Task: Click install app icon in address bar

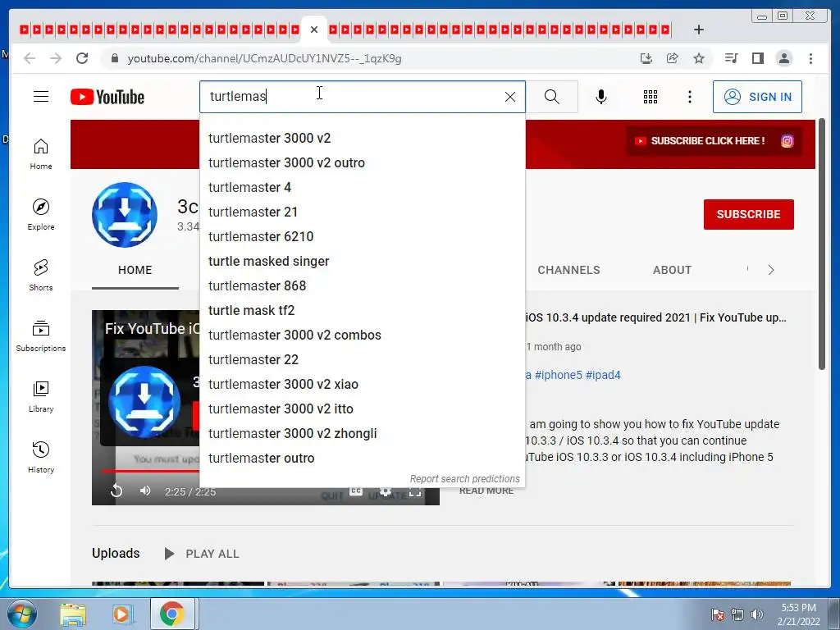Action: (646, 58)
